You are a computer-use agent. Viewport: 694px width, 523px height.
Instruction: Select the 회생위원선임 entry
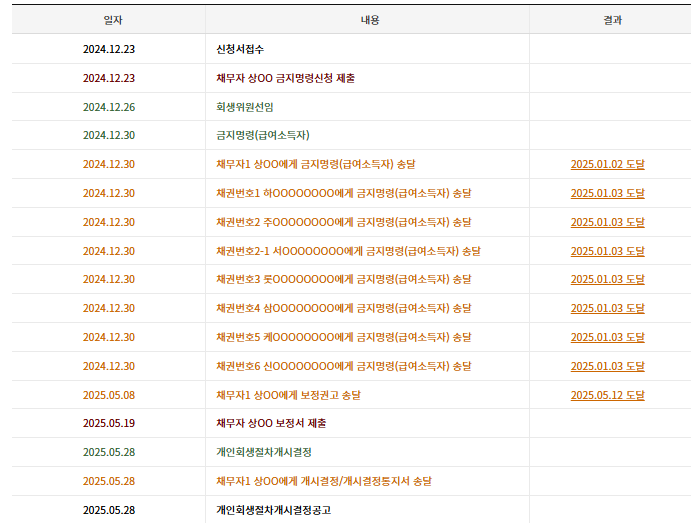[x=245, y=107]
